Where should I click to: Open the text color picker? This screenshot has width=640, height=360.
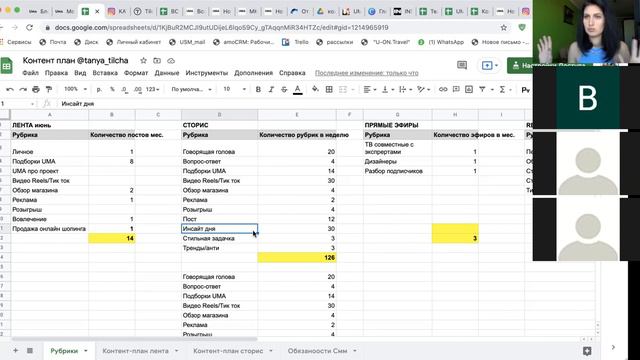298,89
